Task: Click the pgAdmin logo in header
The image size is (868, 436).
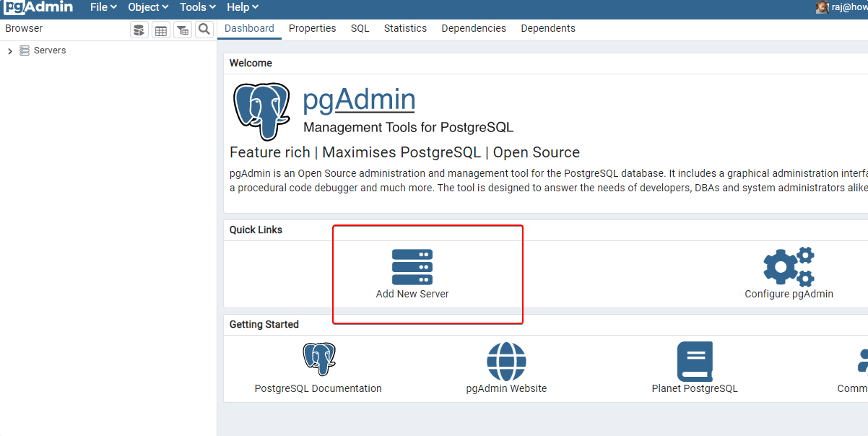Action: [x=38, y=7]
